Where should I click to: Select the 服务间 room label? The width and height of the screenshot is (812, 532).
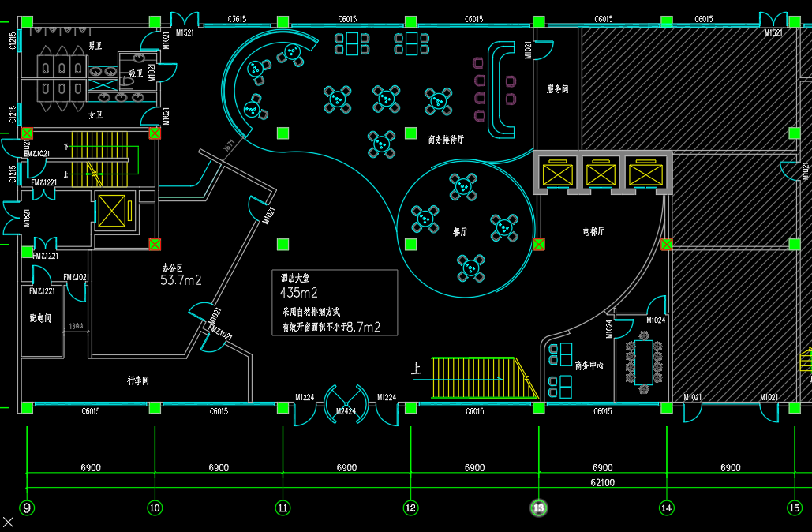pyautogui.click(x=557, y=89)
